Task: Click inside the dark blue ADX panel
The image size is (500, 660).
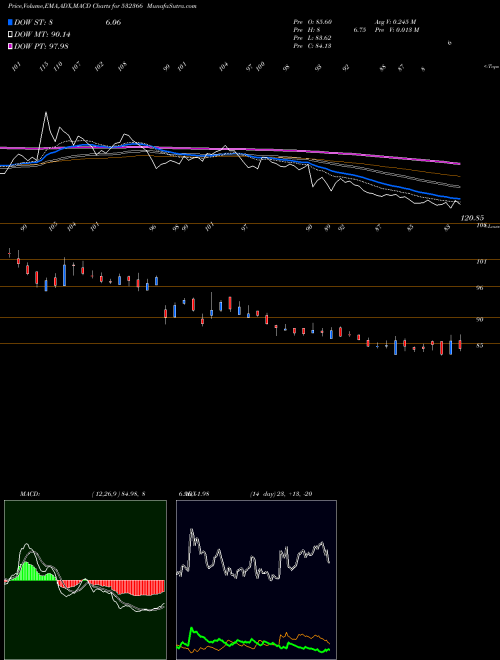Action: click(x=256, y=580)
